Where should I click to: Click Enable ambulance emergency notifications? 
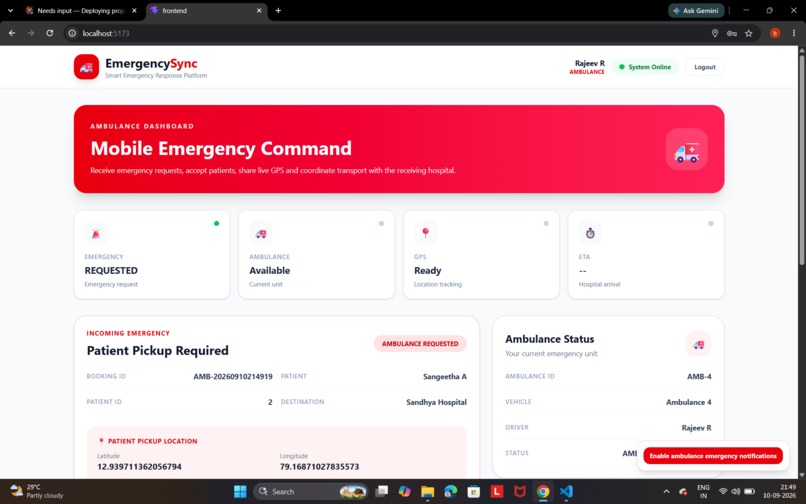[x=713, y=456]
